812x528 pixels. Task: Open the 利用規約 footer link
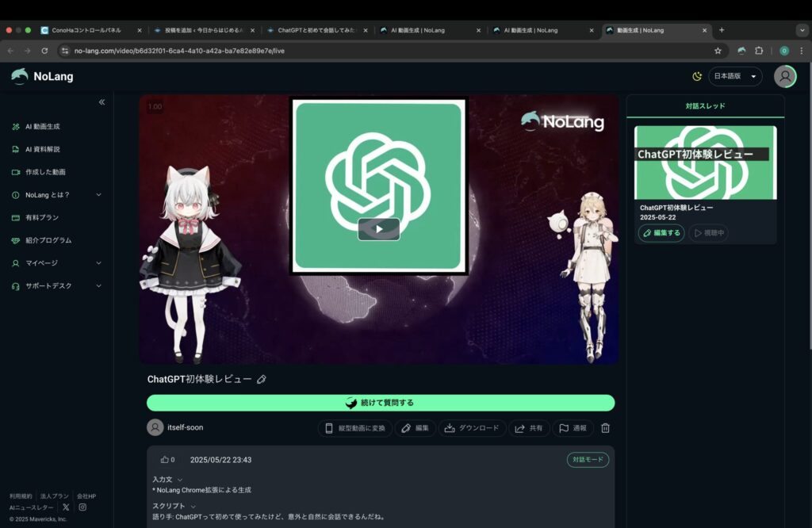[21, 496]
